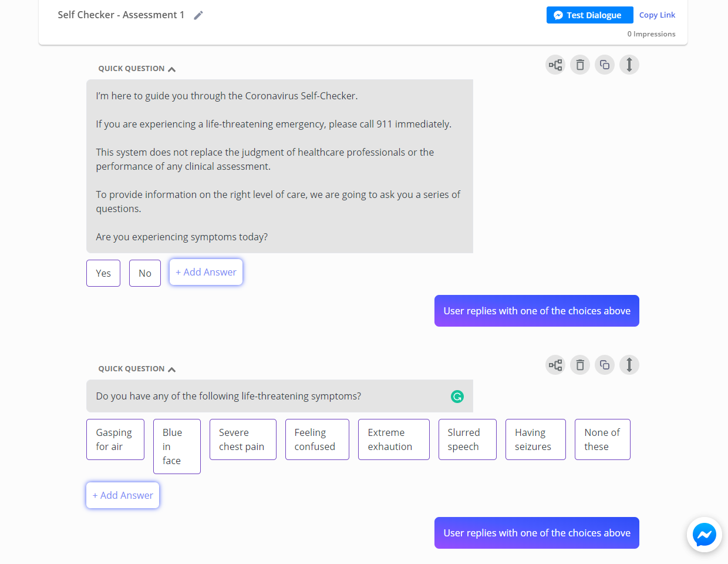Select the Yes answer choice

click(103, 273)
